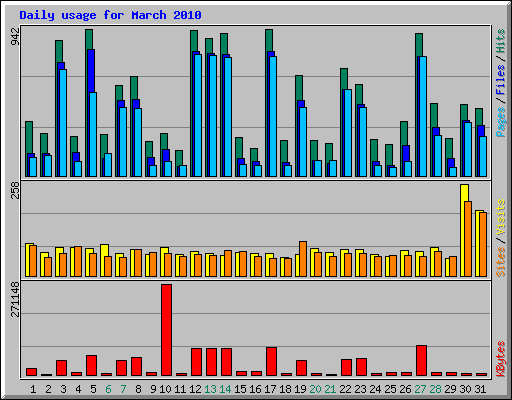The image size is (512, 400).
Task: Select the red KBytes bar for day 27
Action: pyautogui.click(x=421, y=361)
